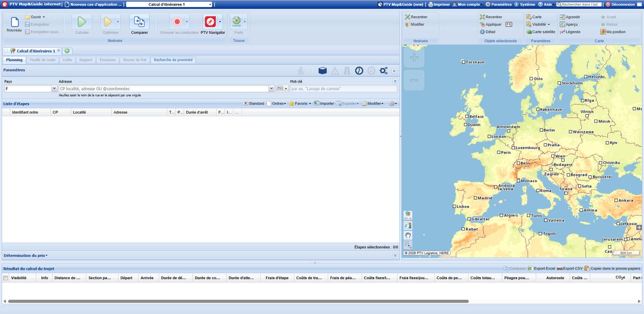
Task: Click Importer in the stage list toolbar
Action: pyautogui.click(x=324, y=103)
